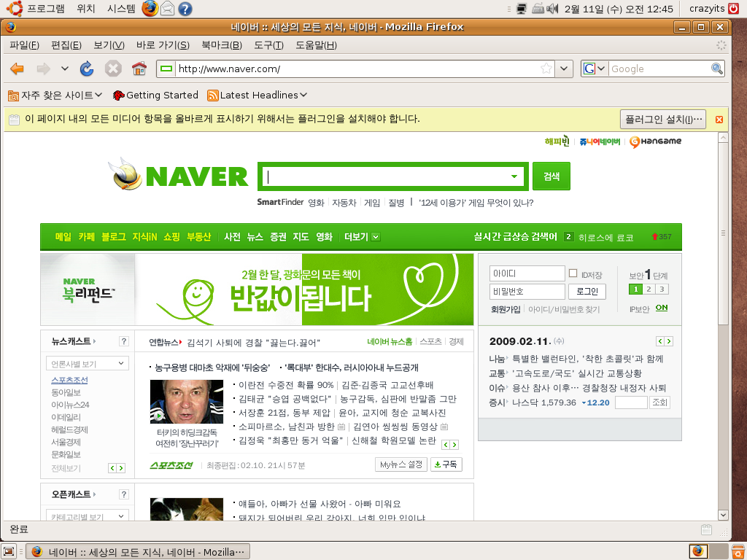Open the 파일(F) menu
The width and height of the screenshot is (747, 560).
(24, 45)
